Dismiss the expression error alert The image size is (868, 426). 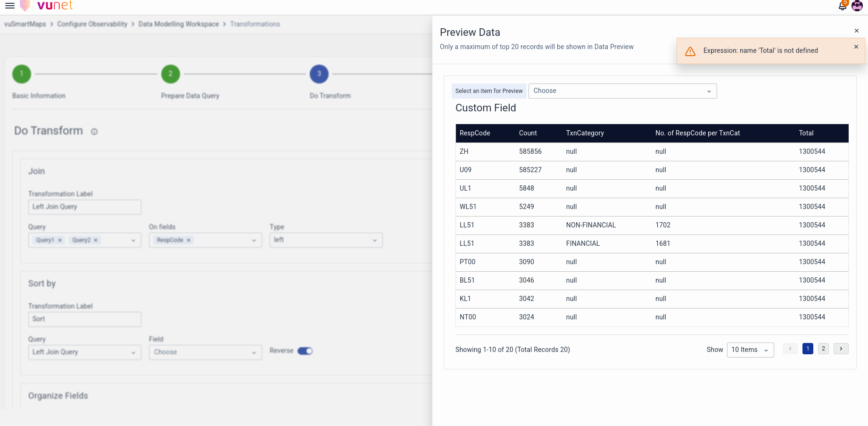click(856, 47)
